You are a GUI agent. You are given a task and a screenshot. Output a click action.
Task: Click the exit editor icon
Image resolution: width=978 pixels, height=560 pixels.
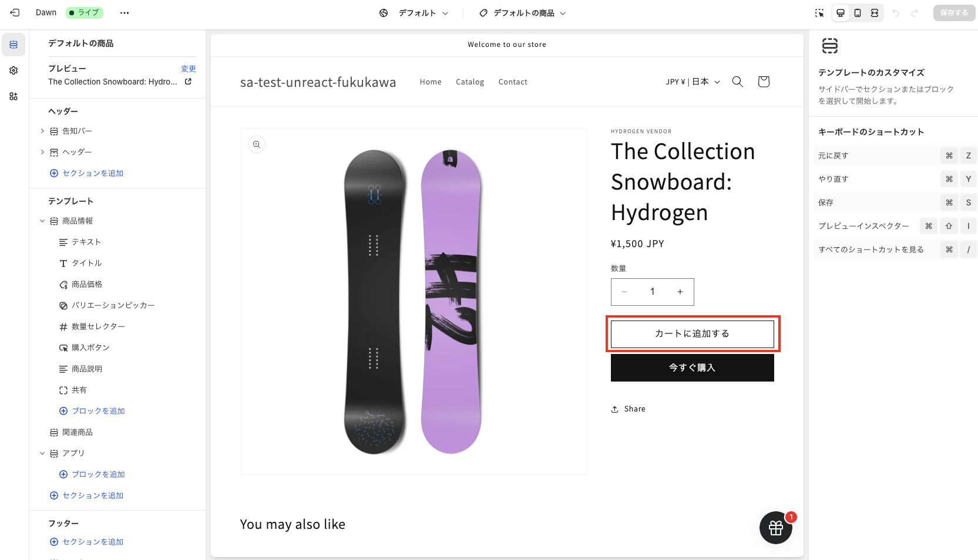coord(15,12)
